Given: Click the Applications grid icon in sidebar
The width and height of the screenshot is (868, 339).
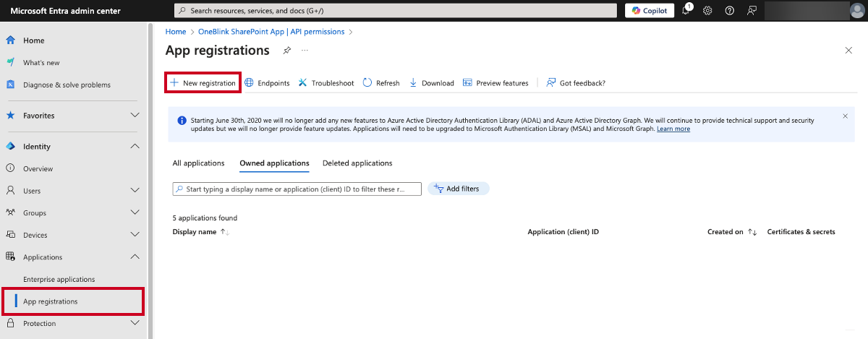Looking at the screenshot, I should coord(11,257).
